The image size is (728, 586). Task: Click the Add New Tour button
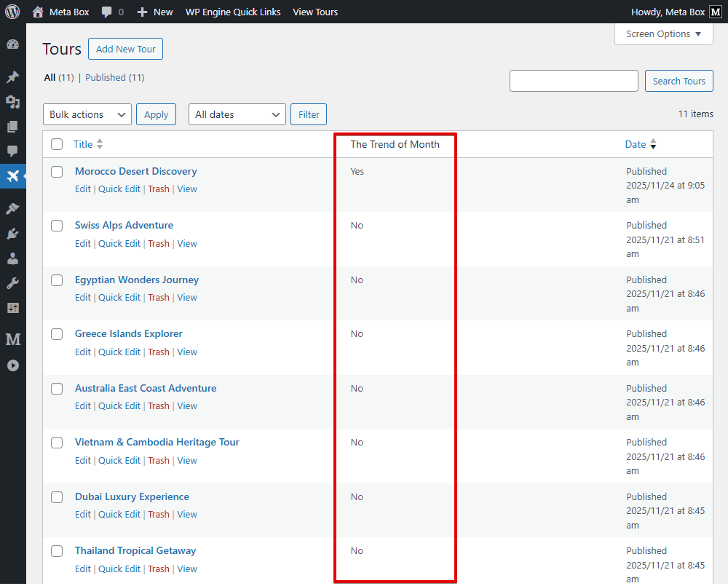(x=125, y=49)
